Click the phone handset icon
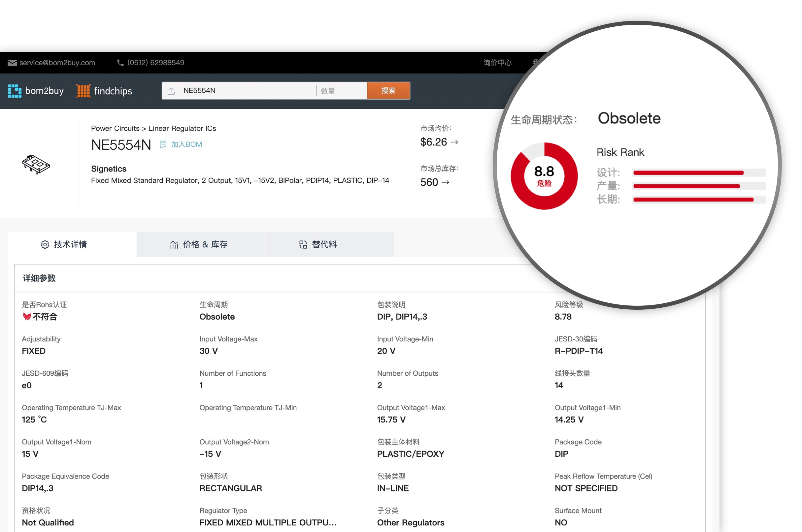802x532 pixels. point(120,63)
